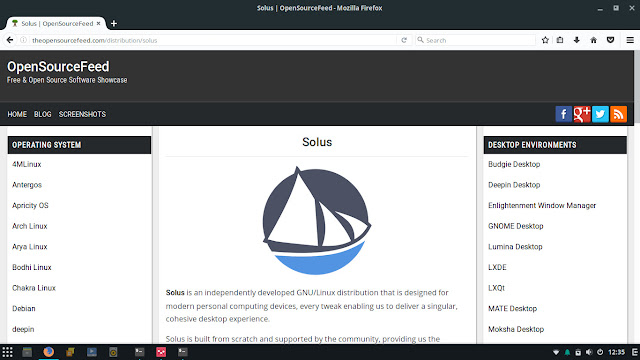Save page to Pocket icon

pyautogui.click(x=611, y=40)
